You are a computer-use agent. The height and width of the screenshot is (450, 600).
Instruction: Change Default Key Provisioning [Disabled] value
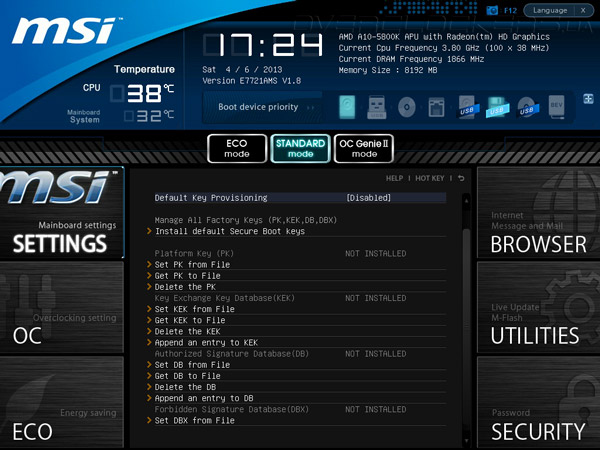(368, 198)
